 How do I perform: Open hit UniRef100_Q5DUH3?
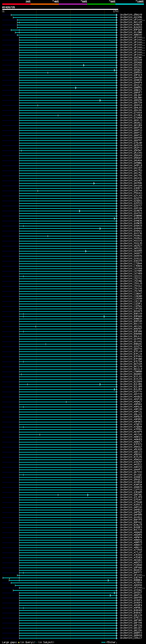131,155
